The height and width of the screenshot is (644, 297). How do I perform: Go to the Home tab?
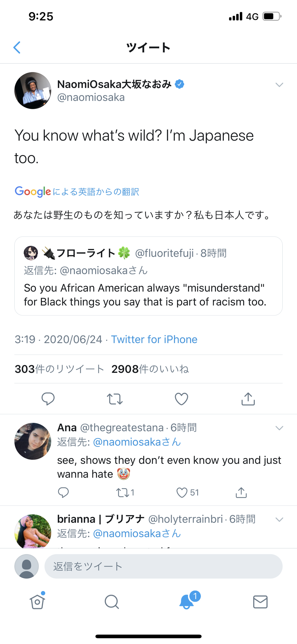[x=37, y=602]
